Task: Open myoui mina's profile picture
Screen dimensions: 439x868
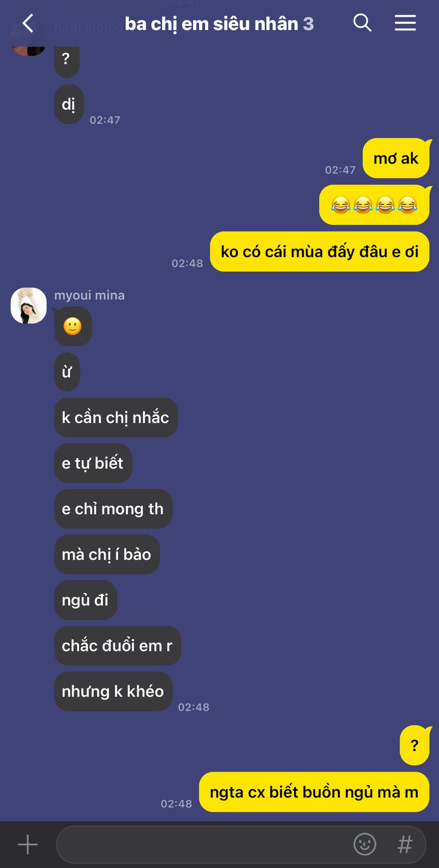Action: click(28, 306)
